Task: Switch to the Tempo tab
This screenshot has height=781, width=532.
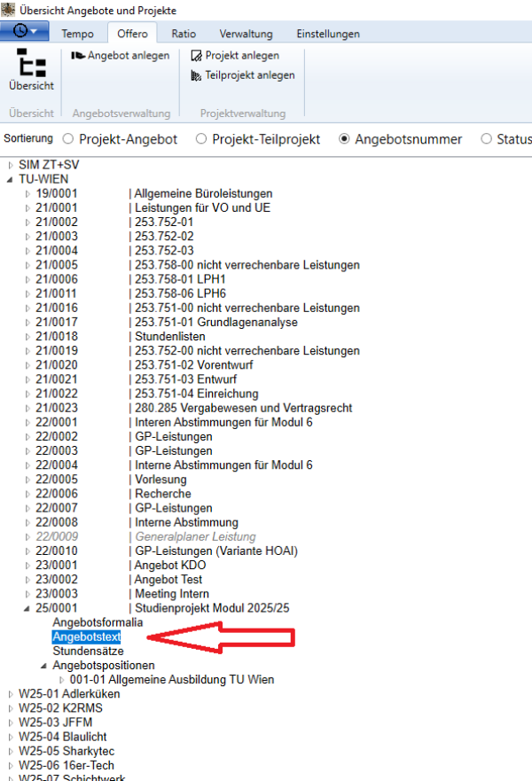Action: click(77, 34)
